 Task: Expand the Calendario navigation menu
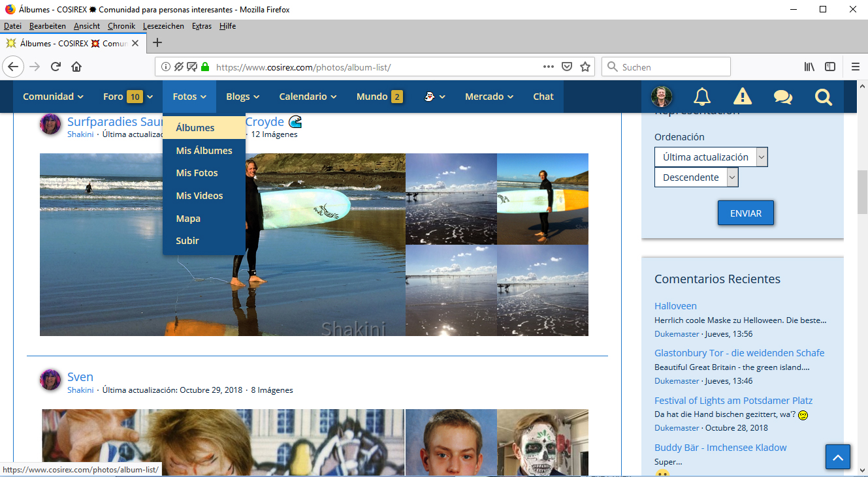(x=308, y=97)
